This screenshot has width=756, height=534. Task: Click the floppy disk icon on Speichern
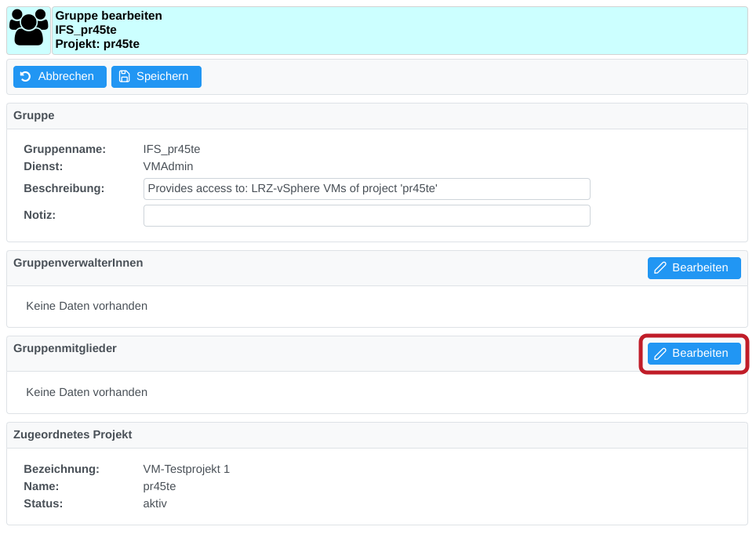point(124,77)
